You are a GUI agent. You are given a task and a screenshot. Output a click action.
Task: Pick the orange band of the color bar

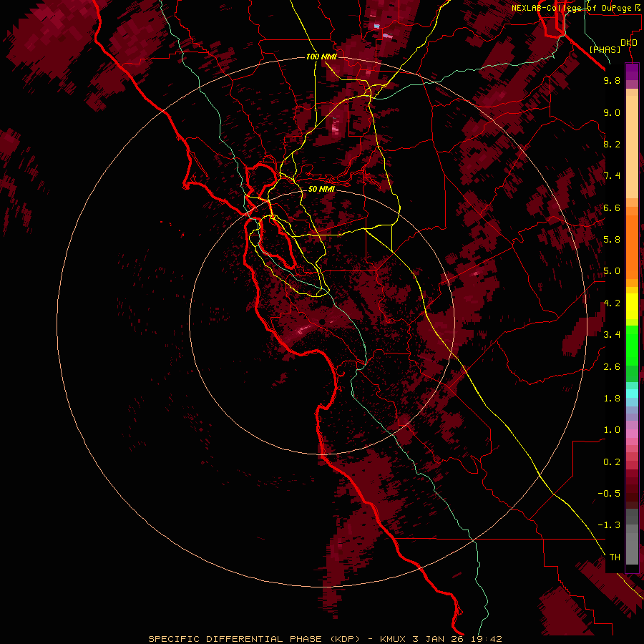632,247
